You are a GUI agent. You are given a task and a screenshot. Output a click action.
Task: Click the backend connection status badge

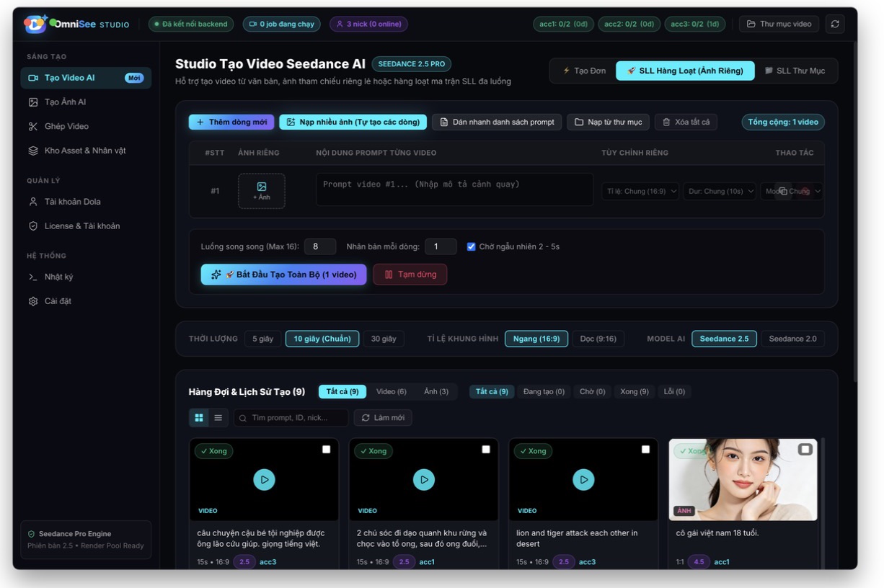(191, 24)
